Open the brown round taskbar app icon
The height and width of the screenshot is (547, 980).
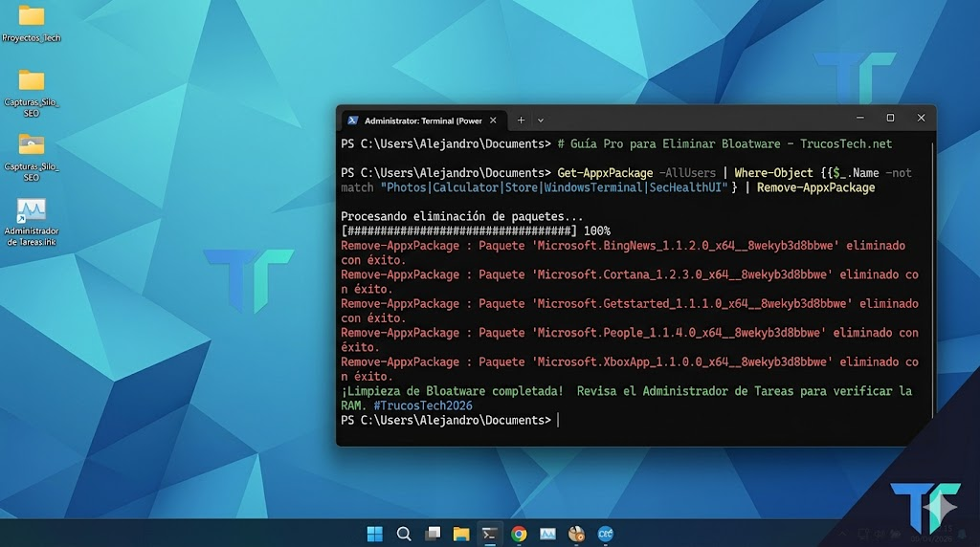pos(576,534)
